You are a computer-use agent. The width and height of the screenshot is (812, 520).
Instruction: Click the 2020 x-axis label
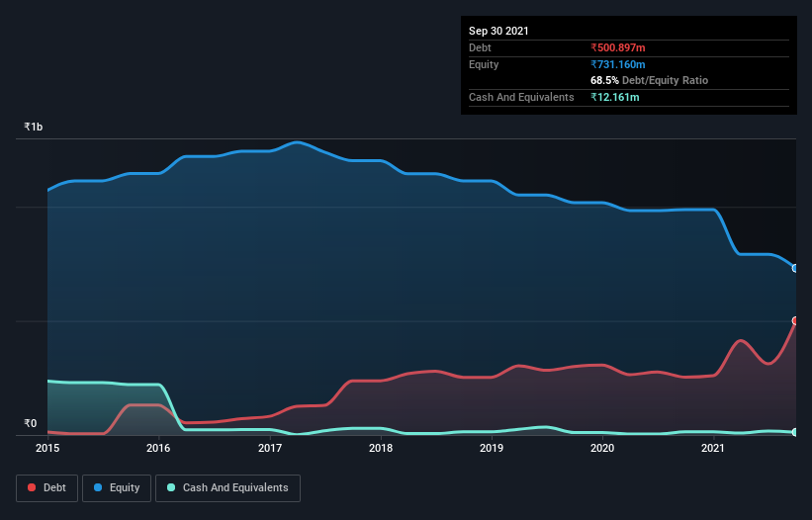[602, 448]
